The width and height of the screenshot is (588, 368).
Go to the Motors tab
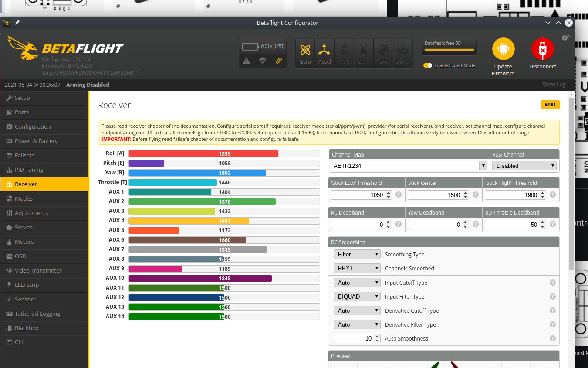tap(44, 242)
